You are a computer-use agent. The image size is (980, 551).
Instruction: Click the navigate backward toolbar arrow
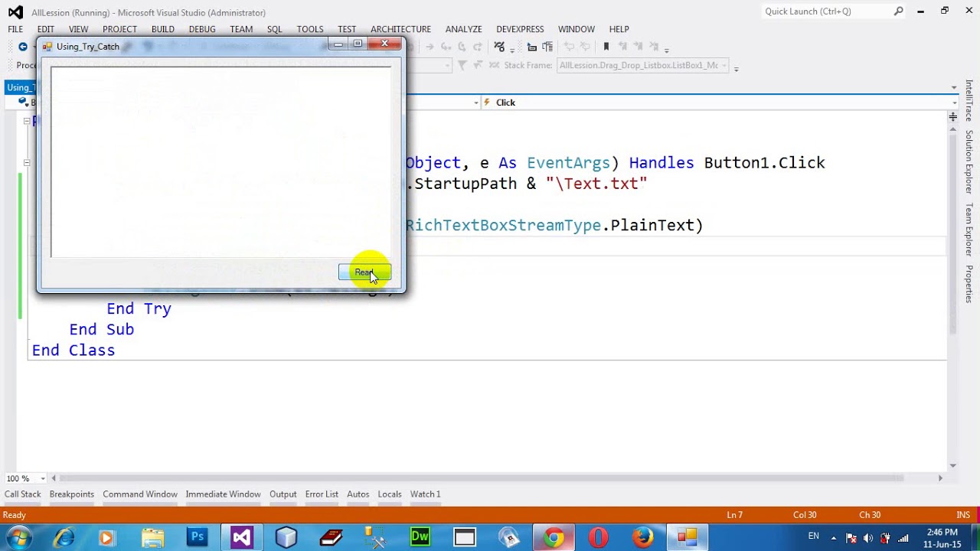[23, 47]
